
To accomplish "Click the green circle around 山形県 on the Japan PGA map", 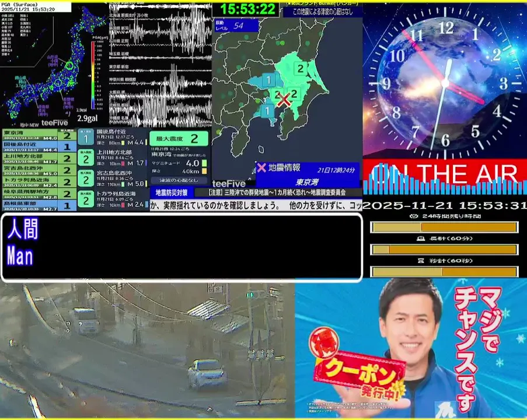I will tap(69, 65).
